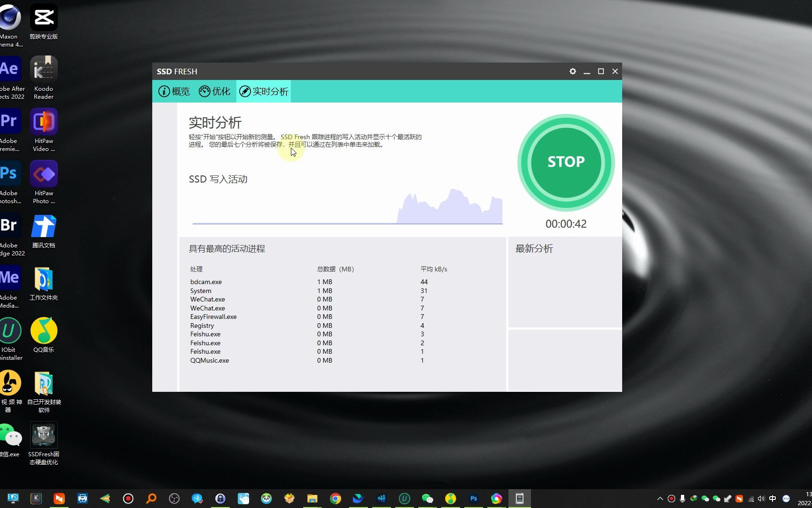Viewport: 812px width, 508px height.
Task: Click the 处理 column header
Action: (196, 269)
